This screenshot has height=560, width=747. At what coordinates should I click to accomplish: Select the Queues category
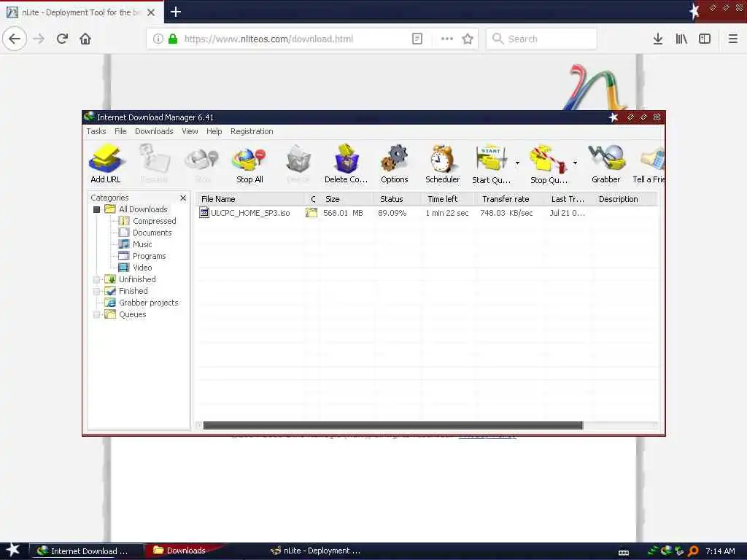133,314
